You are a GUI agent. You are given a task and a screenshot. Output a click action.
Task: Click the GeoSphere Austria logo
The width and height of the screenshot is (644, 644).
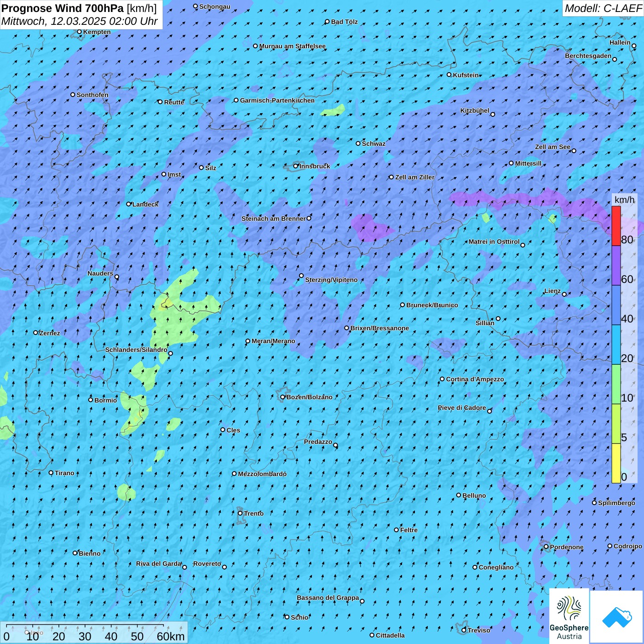point(569,616)
